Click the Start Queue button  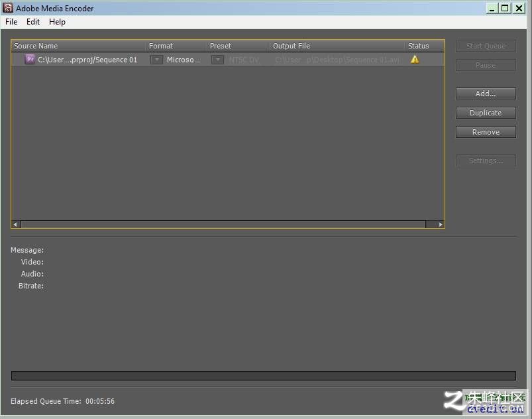tap(486, 46)
